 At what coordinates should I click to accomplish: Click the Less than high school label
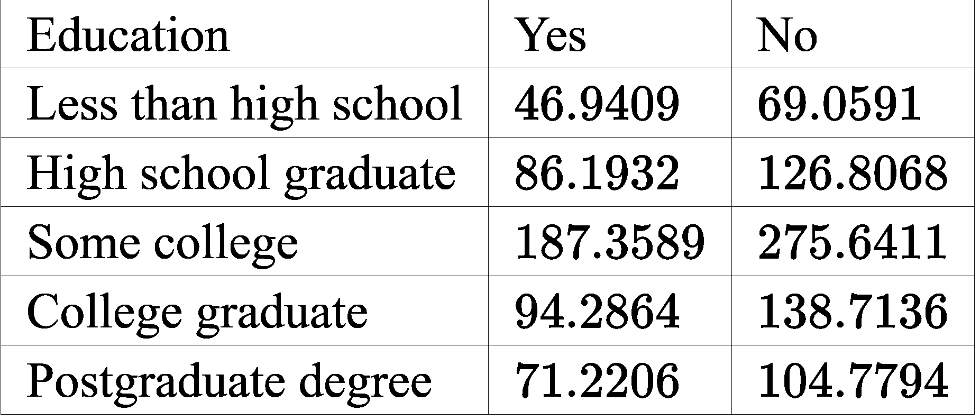click(x=244, y=103)
